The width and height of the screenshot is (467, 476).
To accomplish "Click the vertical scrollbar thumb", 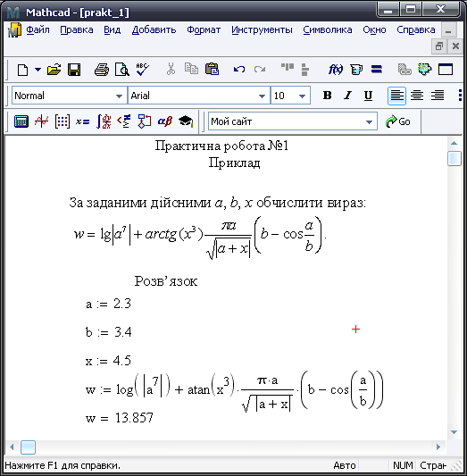I will coord(454,158).
